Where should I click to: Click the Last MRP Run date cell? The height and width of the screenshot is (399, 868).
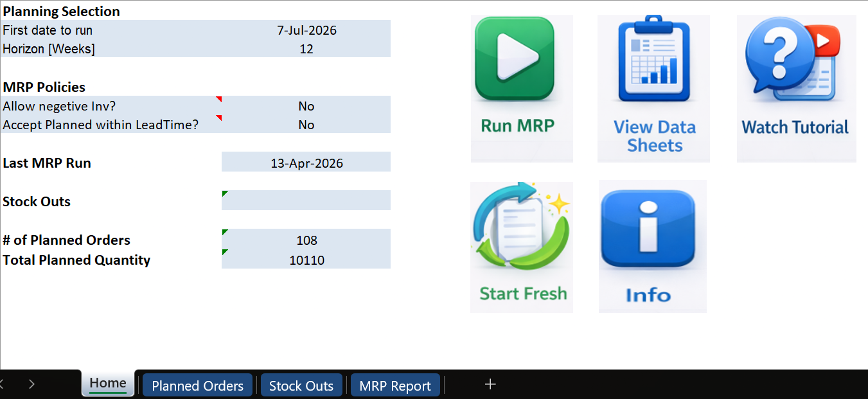click(x=306, y=163)
